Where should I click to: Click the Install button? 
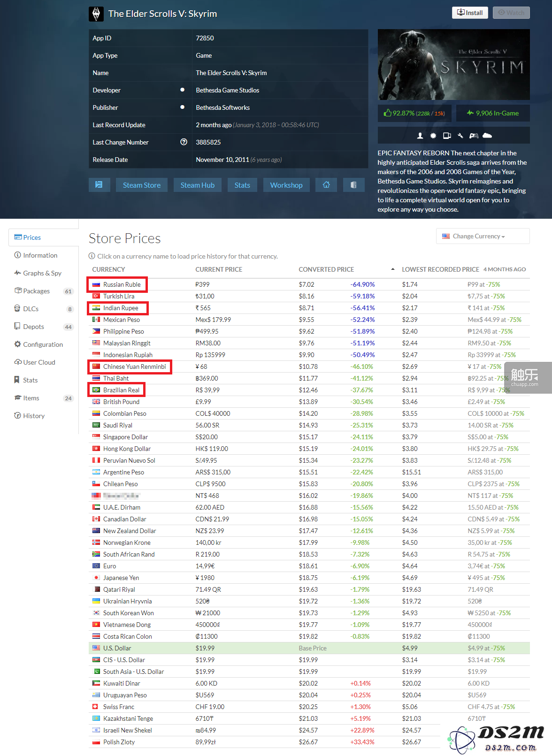point(470,13)
